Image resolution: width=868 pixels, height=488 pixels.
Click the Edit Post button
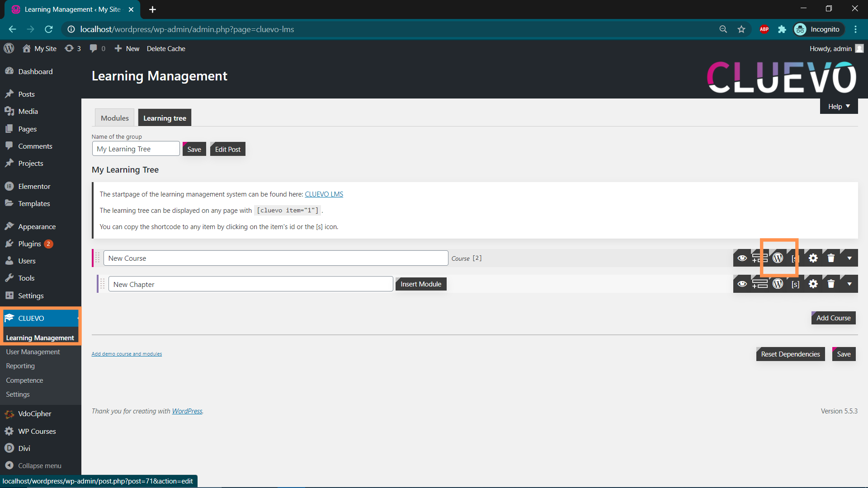227,149
